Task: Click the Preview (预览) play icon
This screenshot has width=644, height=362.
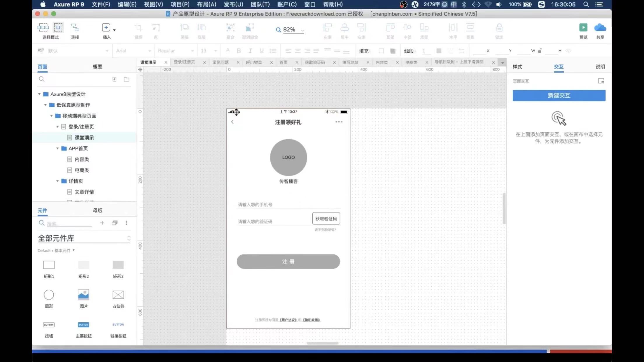Action: [583, 28]
